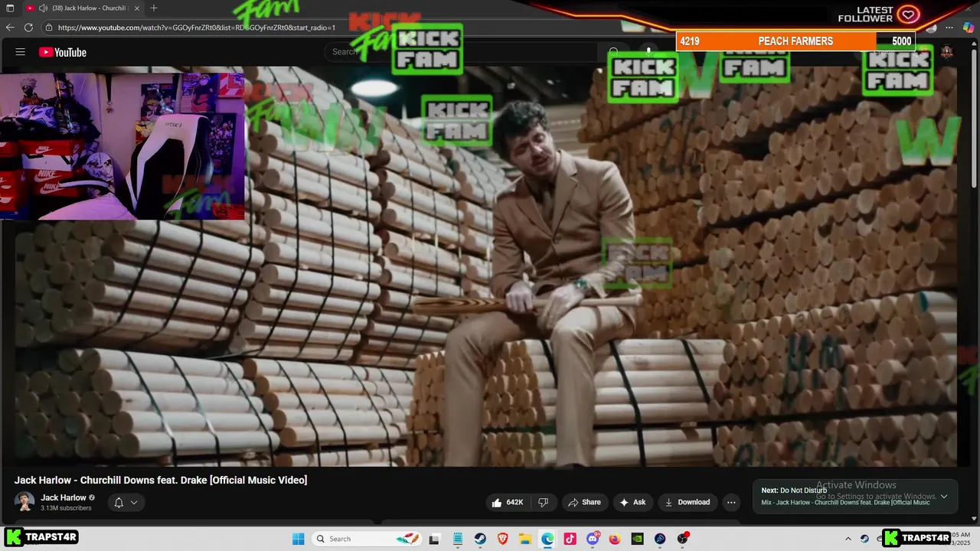Go back to previous page
Viewport: 980px width, 551px height.
[10, 28]
